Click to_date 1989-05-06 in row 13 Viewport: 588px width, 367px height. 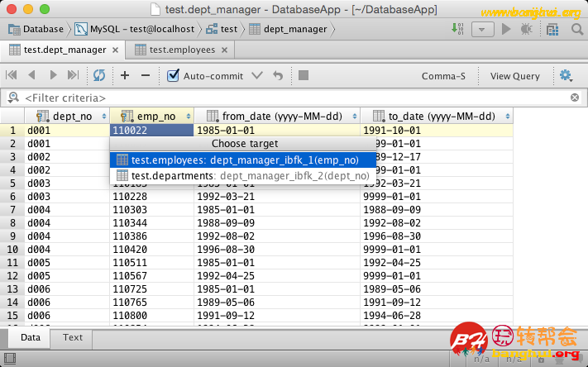437,289
